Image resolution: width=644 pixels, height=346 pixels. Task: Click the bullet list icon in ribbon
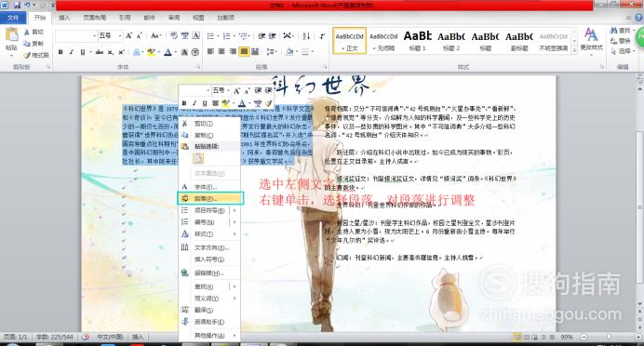pos(210,36)
